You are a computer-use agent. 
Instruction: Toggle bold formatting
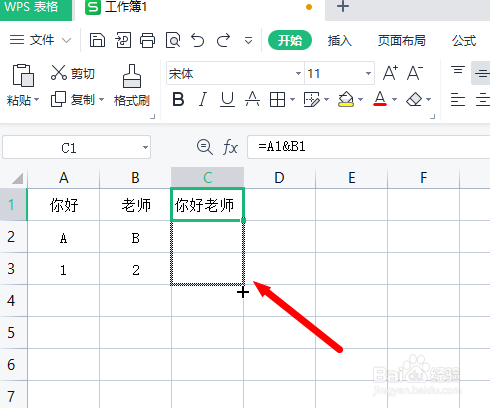[x=178, y=99]
